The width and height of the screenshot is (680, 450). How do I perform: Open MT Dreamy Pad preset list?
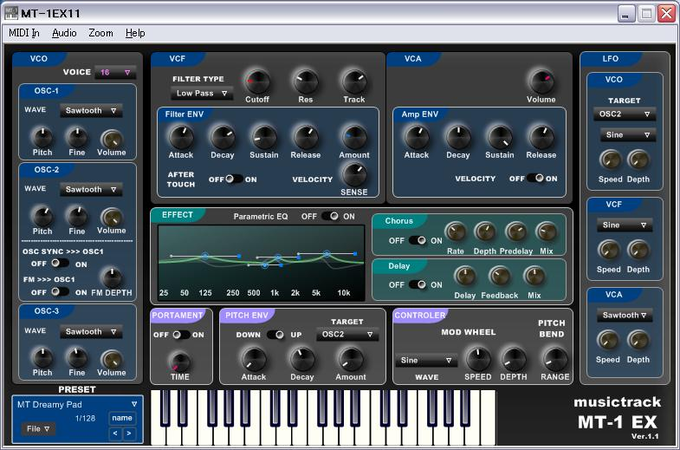click(77, 404)
